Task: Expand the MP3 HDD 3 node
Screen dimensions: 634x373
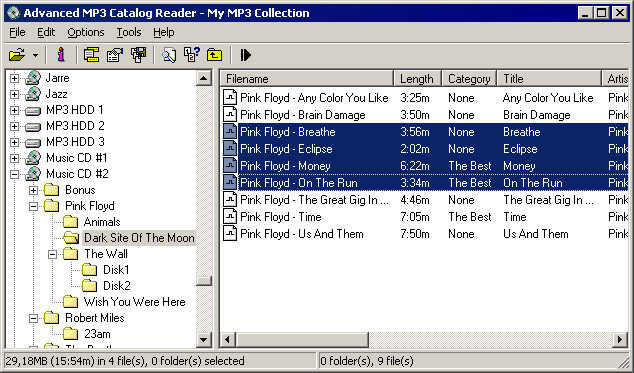Action: click(x=15, y=142)
